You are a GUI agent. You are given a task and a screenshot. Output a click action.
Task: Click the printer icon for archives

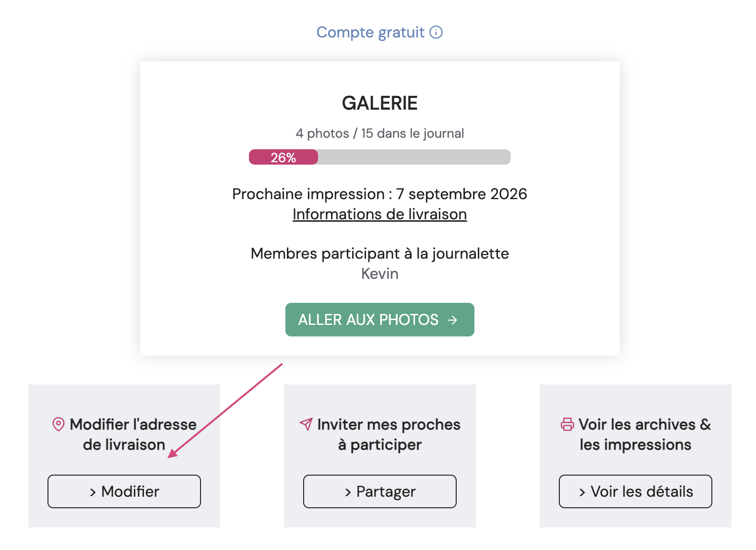coord(567,424)
